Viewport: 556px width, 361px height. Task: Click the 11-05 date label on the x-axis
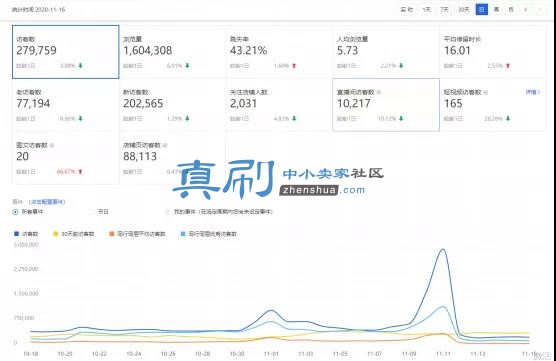[x=340, y=354]
